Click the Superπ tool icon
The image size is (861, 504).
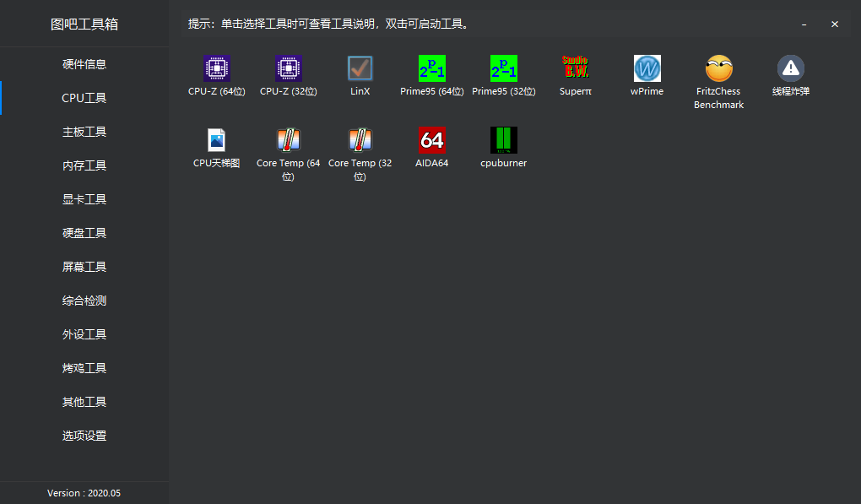(x=576, y=67)
